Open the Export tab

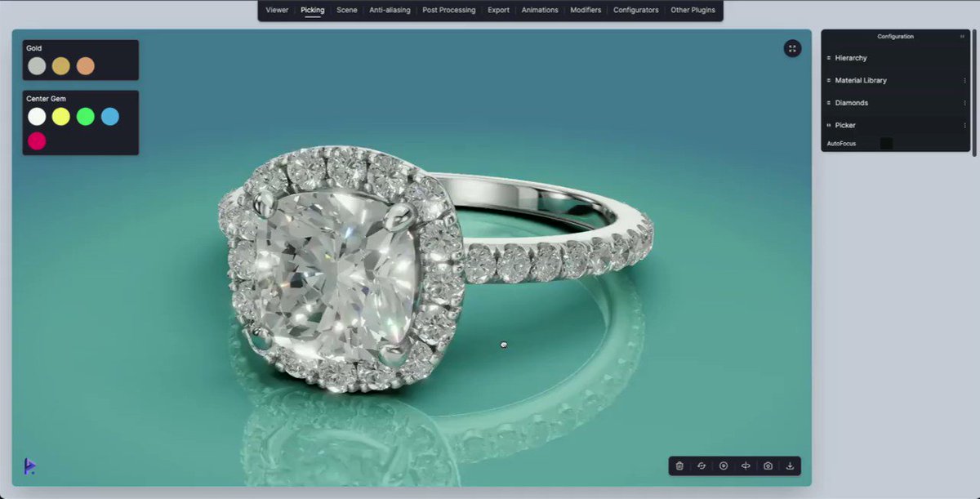[x=498, y=11]
